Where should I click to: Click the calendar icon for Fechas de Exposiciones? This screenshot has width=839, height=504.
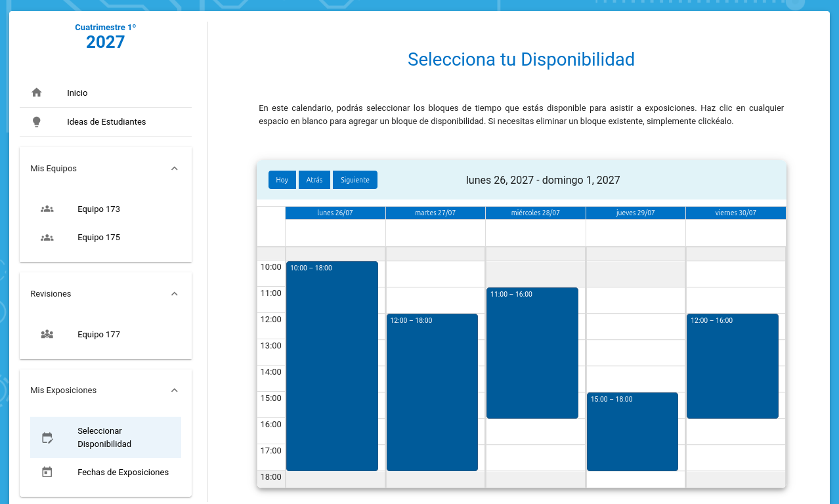(x=47, y=472)
